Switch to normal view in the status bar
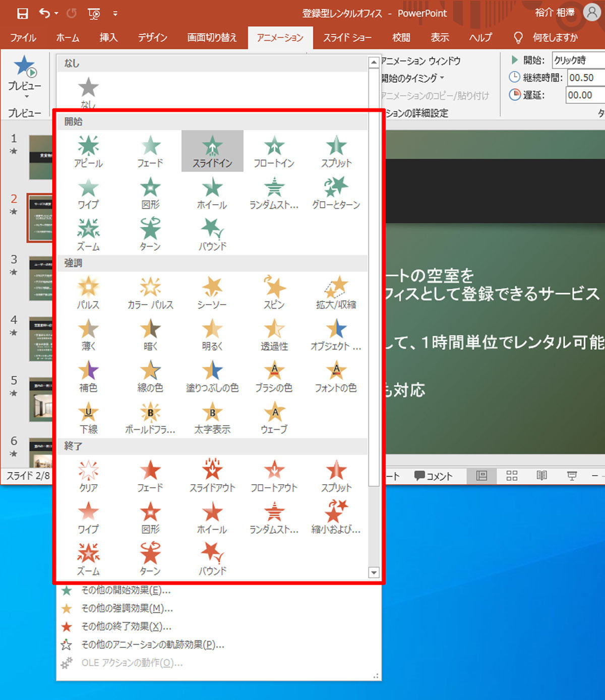Screen dimensions: 605x700 point(482,476)
